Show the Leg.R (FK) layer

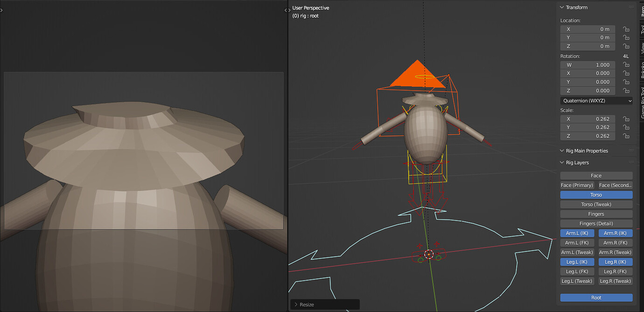pos(616,271)
